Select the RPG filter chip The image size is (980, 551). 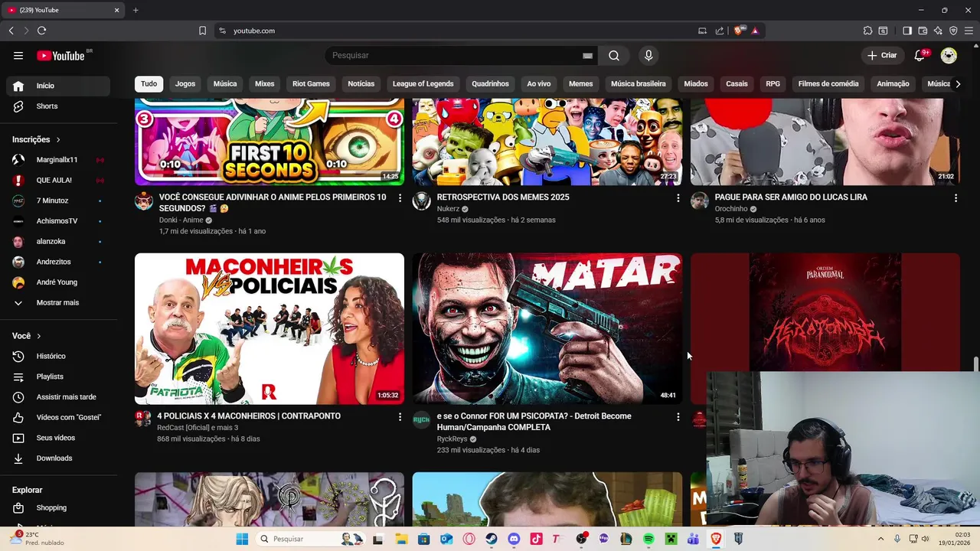coord(773,83)
